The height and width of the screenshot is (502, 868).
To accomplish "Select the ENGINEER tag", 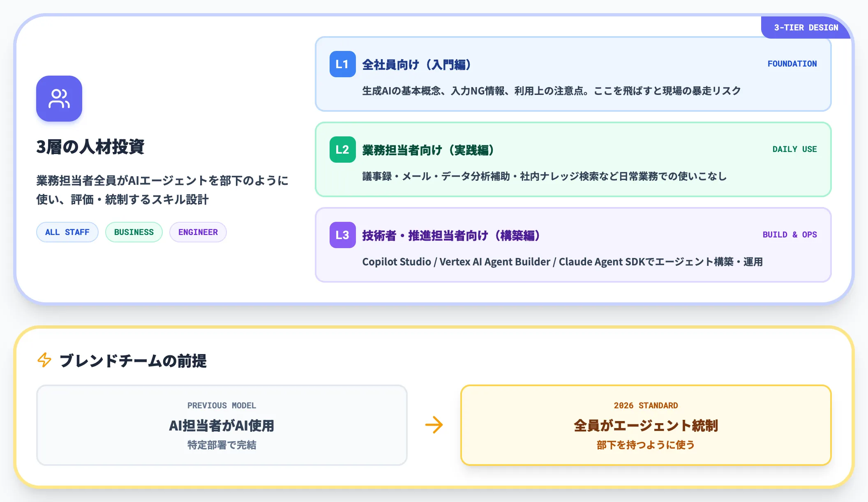I will pyautogui.click(x=198, y=232).
